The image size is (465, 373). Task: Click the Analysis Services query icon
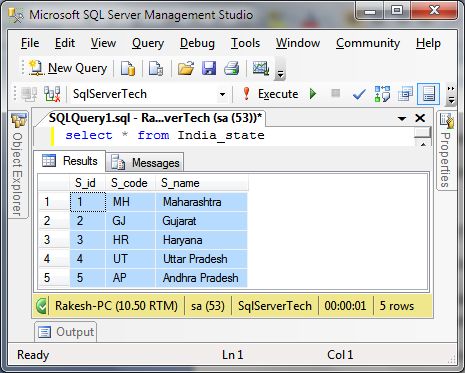156,68
